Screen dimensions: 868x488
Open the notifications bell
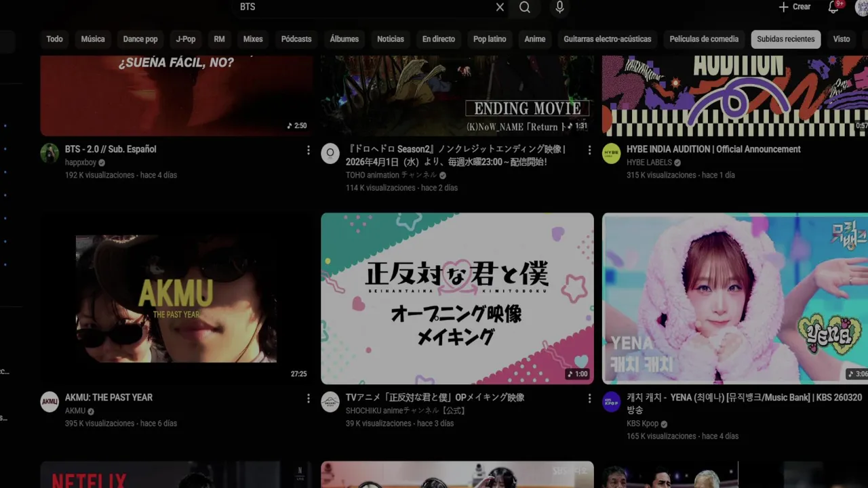point(833,7)
